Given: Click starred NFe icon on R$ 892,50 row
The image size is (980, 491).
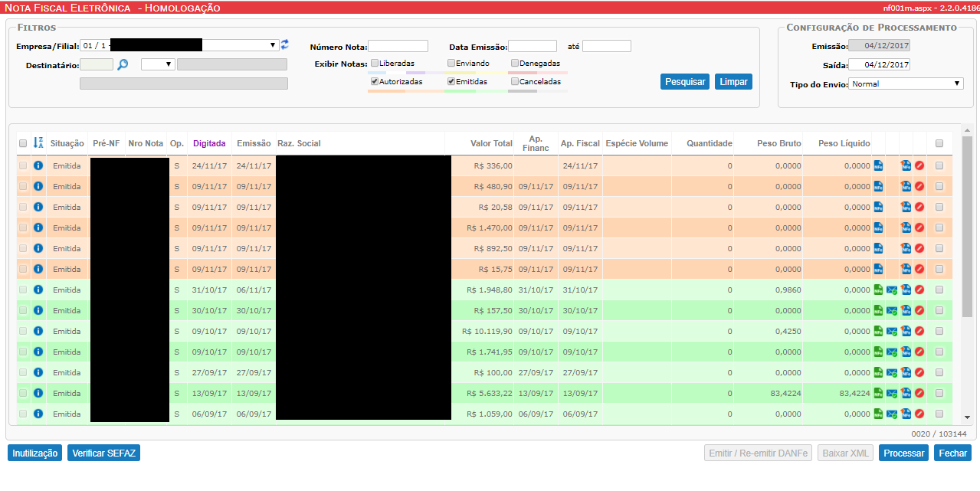Looking at the screenshot, I should tap(906, 248).
